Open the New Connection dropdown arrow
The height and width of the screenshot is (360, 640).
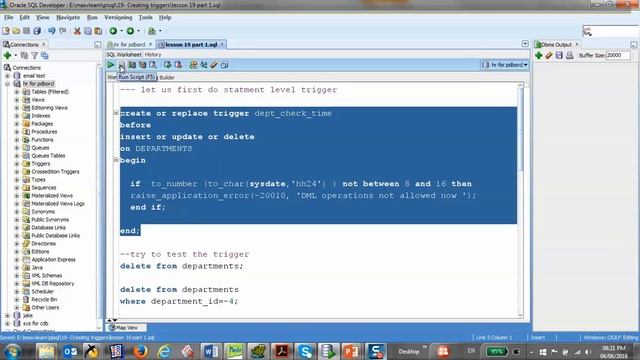coord(16,56)
